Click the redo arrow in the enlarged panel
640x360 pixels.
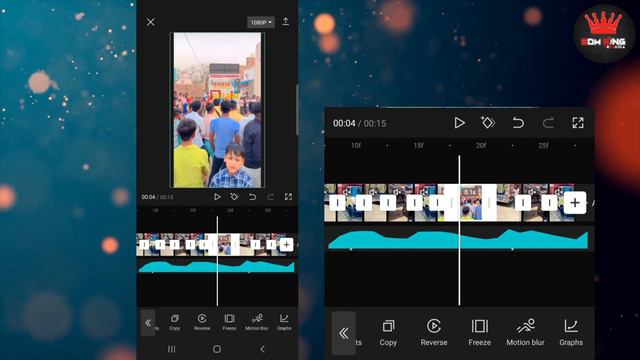point(548,123)
